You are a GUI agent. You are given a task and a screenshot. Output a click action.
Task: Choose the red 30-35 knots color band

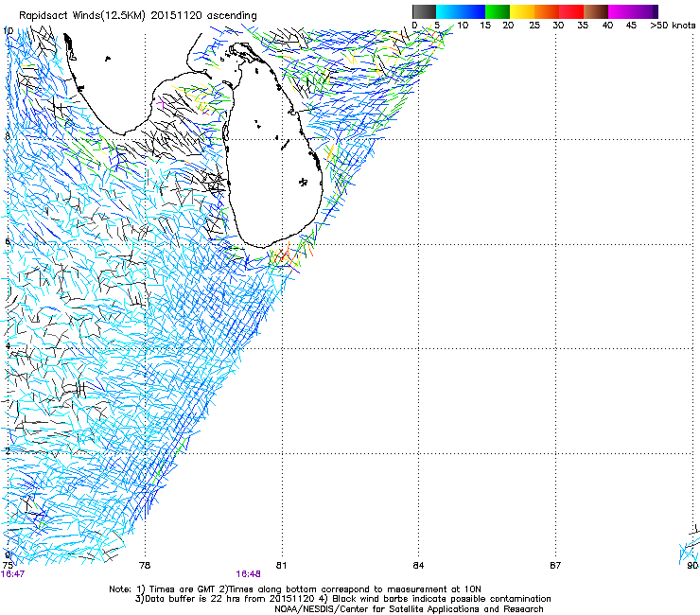coord(571,11)
